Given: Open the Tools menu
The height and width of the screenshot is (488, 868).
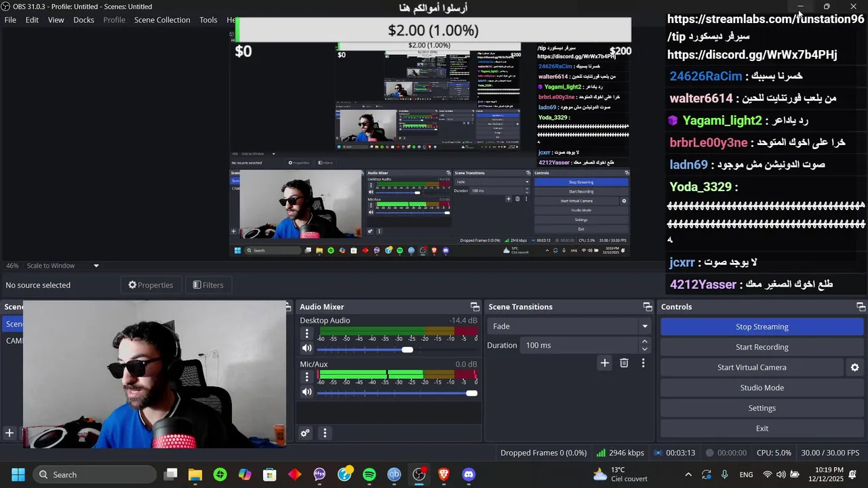Looking at the screenshot, I should coord(208,20).
